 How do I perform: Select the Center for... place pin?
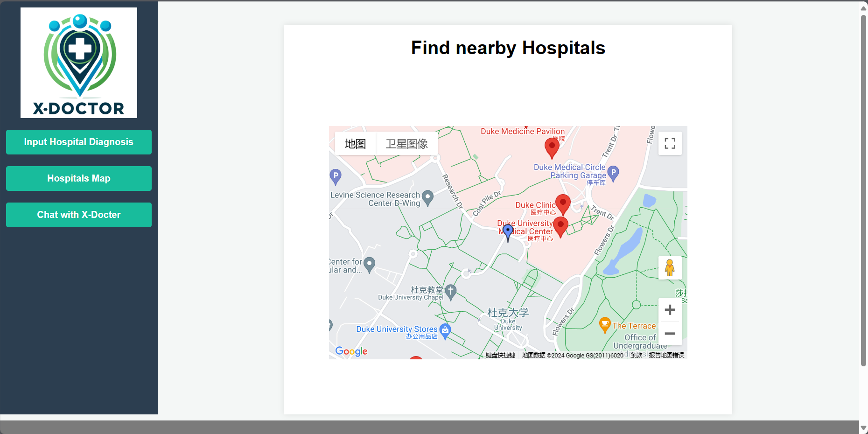pyautogui.click(x=369, y=265)
